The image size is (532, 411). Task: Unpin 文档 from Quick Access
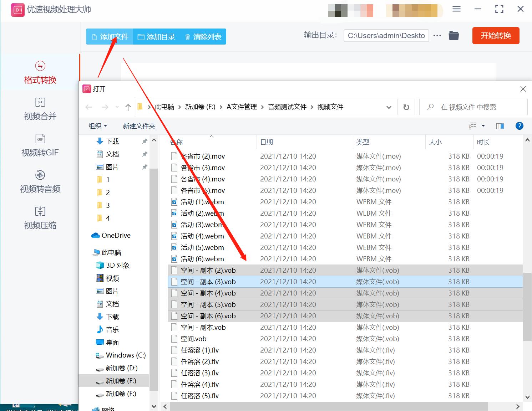coord(145,154)
